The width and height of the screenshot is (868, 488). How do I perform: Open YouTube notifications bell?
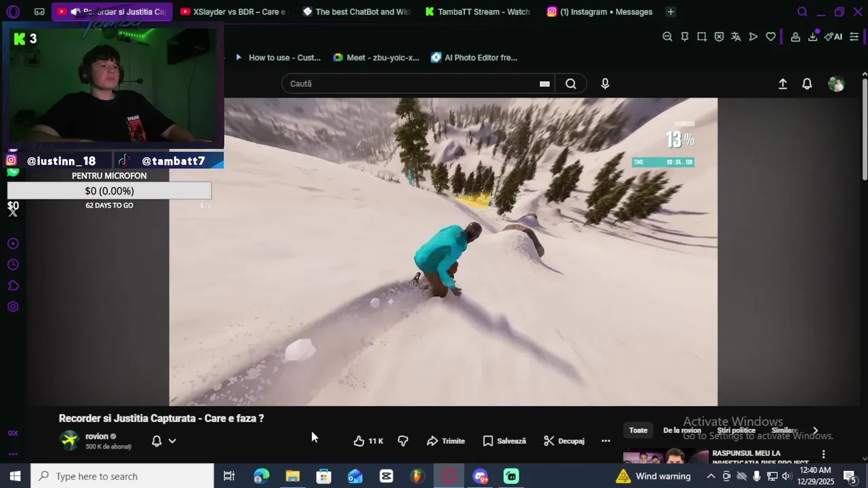tap(807, 83)
